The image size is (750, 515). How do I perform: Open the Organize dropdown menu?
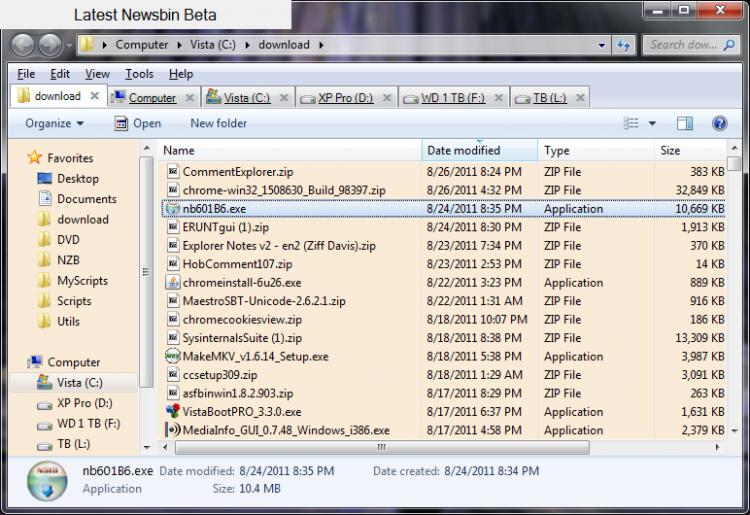pyautogui.click(x=54, y=124)
